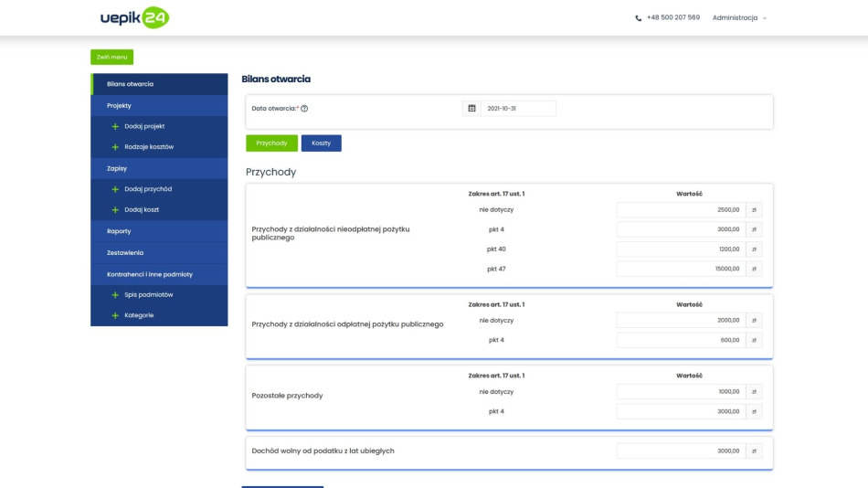Click the uepik24 logo
The height and width of the screenshot is (488, 868).
(x=134, y=17)
